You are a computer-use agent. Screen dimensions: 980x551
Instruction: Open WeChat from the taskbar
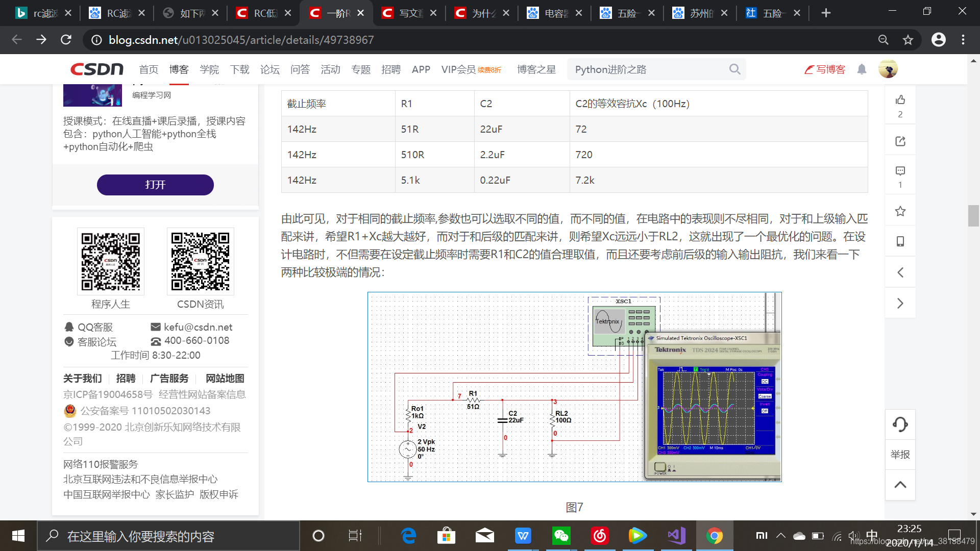[x=561, y=536]
